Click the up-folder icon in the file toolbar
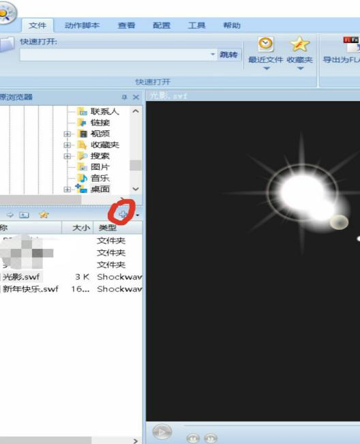 (x=24, y=215)
